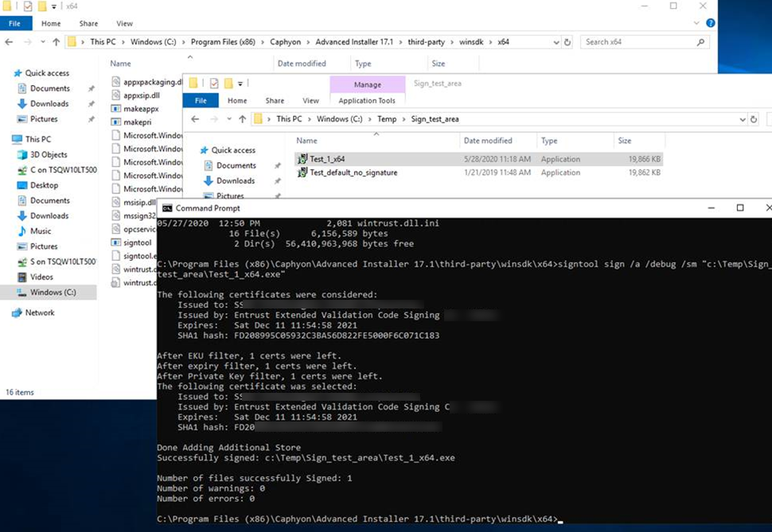Viewport: 772px width, 532px height.
Task: Click the Search x64 input field
Action: 637,42
